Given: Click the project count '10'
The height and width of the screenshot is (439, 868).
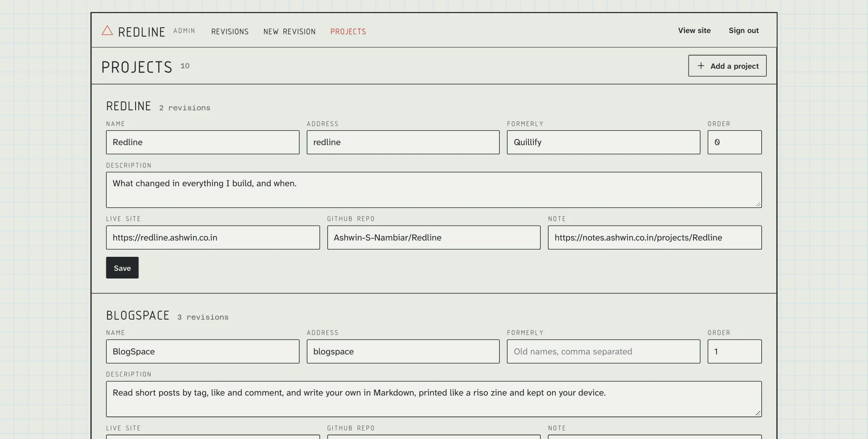Looking at the screenshot, I should [x=185, y=66].
